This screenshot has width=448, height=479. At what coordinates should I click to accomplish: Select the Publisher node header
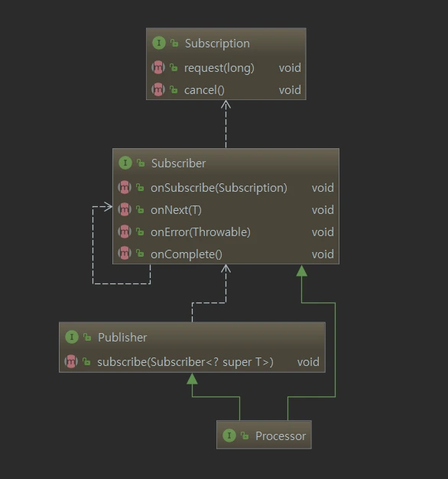[192, 337]
